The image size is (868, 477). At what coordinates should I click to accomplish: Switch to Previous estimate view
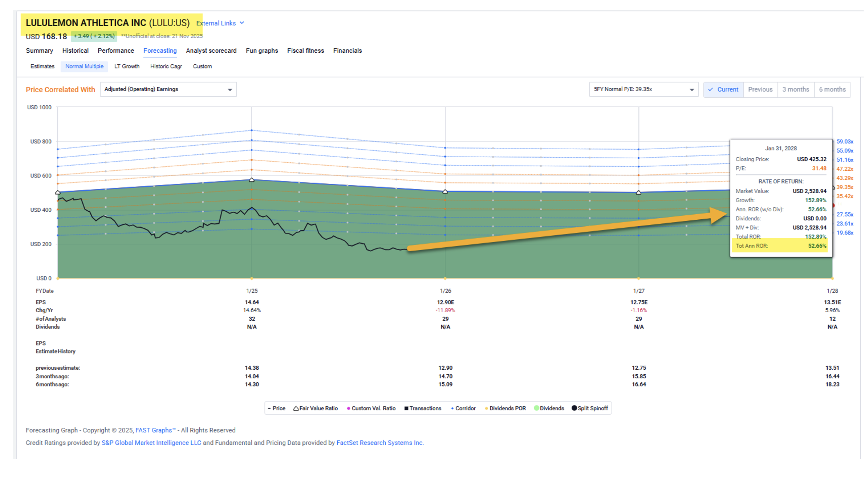tap(760, 90)
